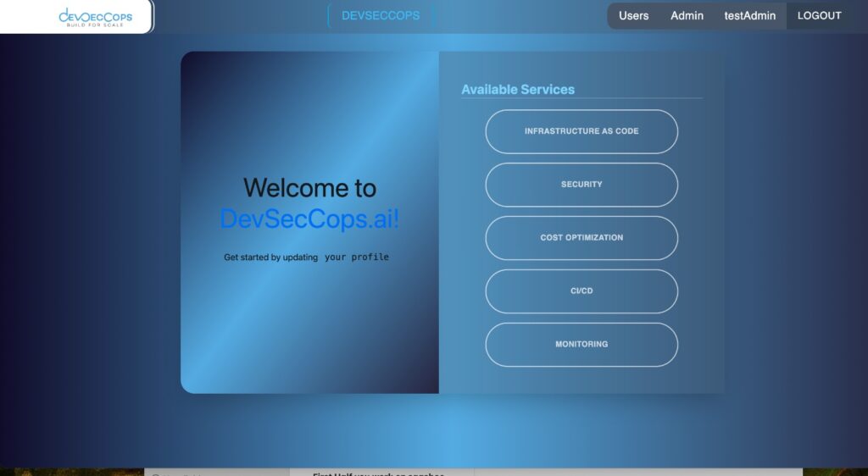Click the LOGOUT button

tap(819, 15)
